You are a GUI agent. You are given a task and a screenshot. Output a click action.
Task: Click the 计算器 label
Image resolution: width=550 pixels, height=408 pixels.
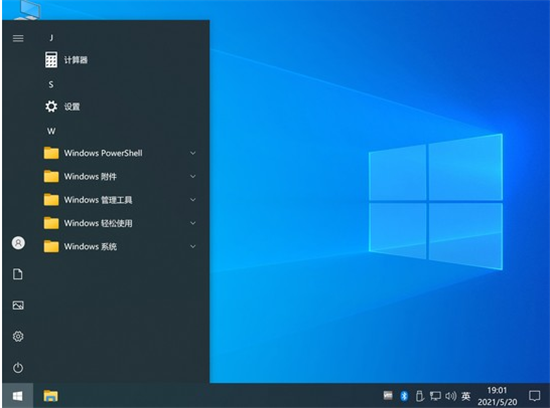pyautogui.click(x=76, y=60)
